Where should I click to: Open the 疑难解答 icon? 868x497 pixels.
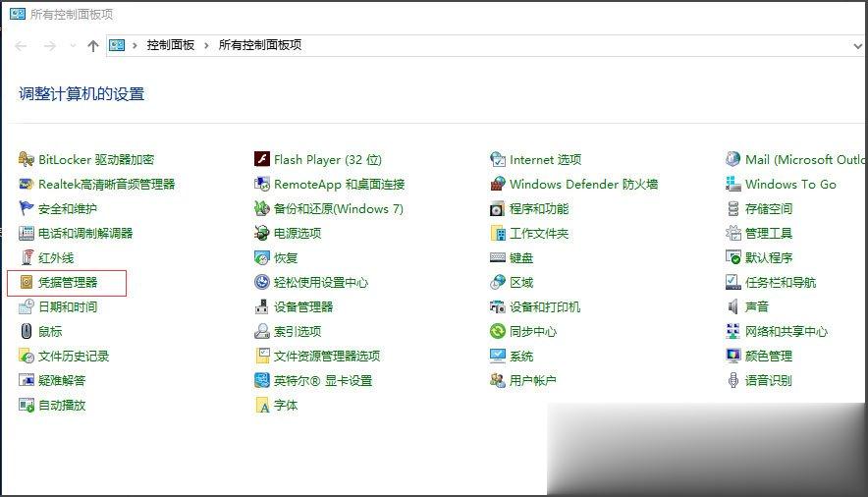(x=26, y=380)
